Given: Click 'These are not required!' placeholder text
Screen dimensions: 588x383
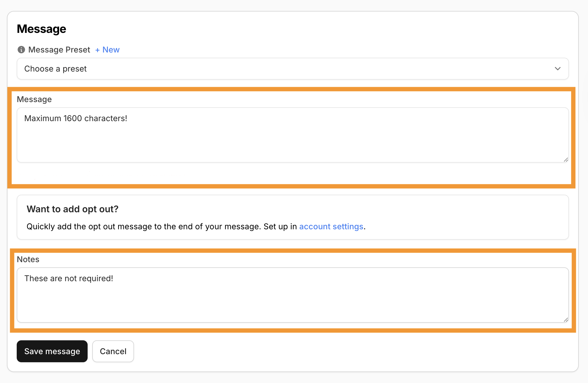Looking at the screenshot, I should coord(69,278).
